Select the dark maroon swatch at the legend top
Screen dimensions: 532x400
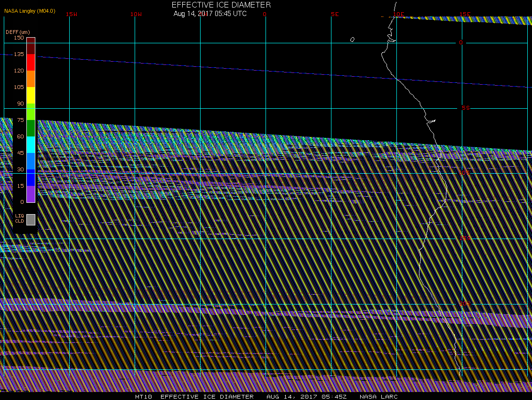click(x=31, y=46)
